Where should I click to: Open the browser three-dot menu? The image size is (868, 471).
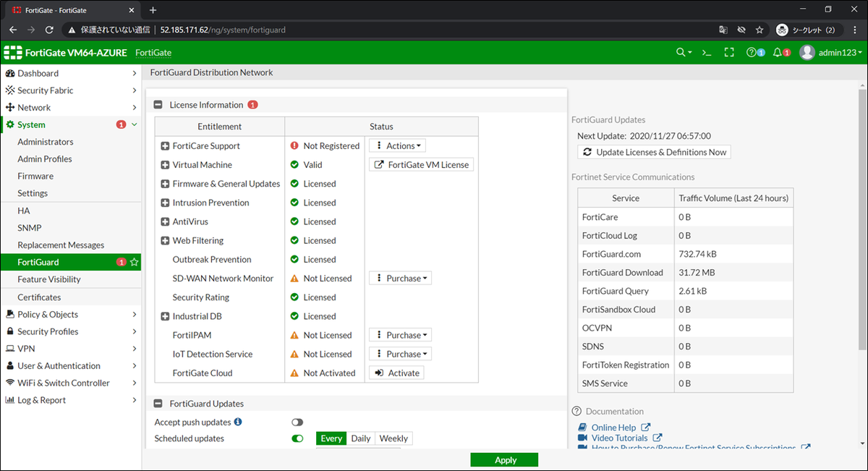click(854, 30)
